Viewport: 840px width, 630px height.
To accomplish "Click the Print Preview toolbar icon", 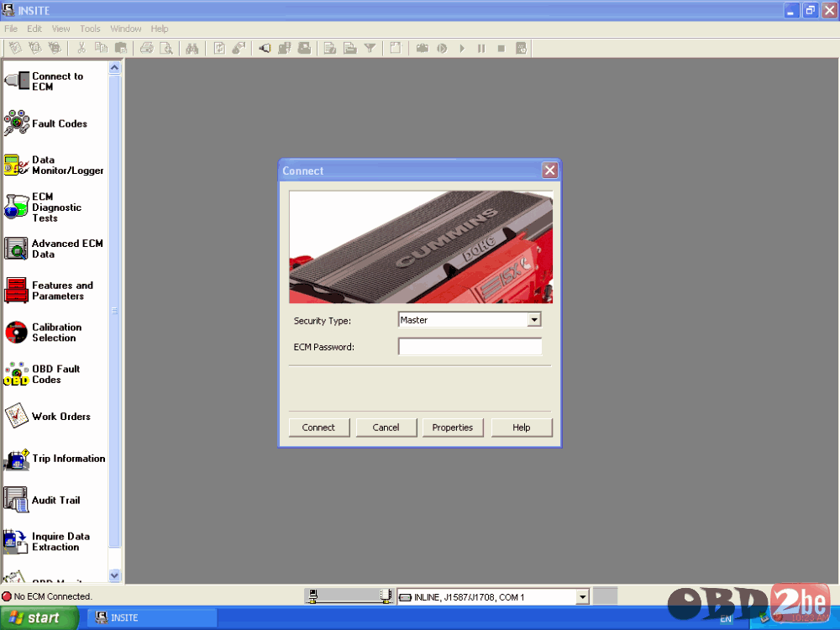I will (166, 48).
